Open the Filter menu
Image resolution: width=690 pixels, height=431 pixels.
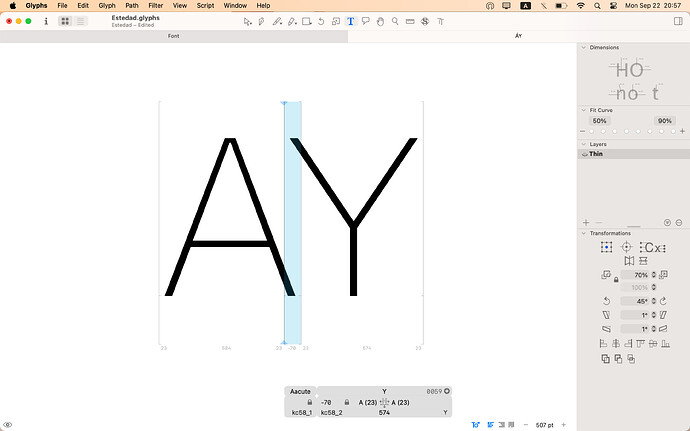coord(154,6)
